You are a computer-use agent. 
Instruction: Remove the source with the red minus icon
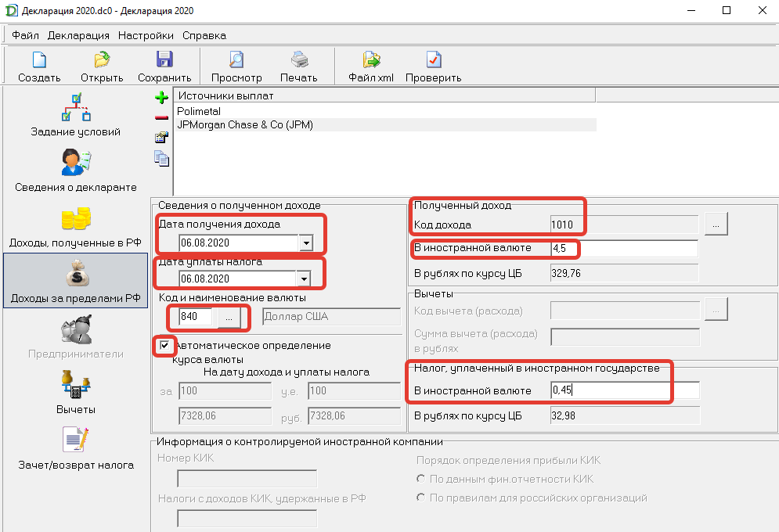point(161,117)
